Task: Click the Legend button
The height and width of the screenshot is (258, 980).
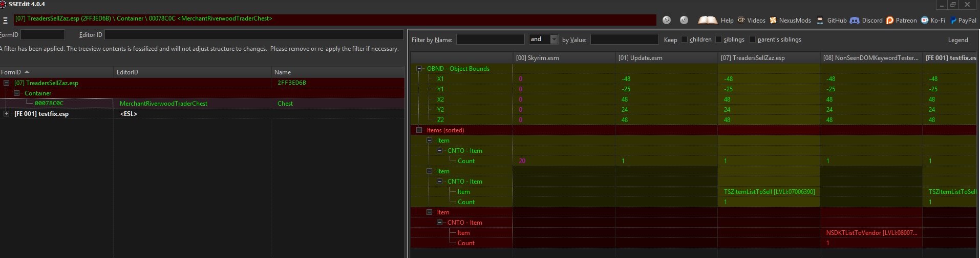Action: coord(958,39)
